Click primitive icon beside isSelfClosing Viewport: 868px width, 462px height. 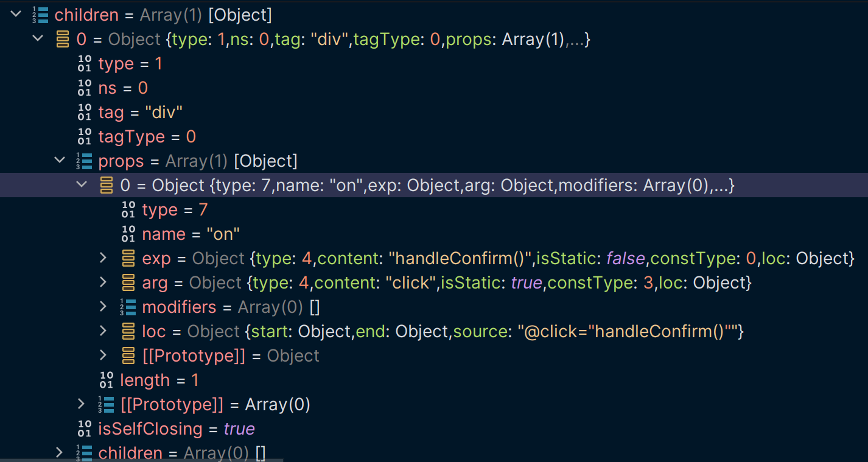[x=85, y=429]
